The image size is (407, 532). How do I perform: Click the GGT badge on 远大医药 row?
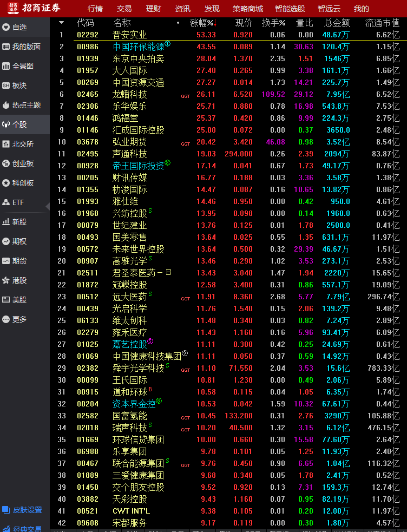coord(186,299)
